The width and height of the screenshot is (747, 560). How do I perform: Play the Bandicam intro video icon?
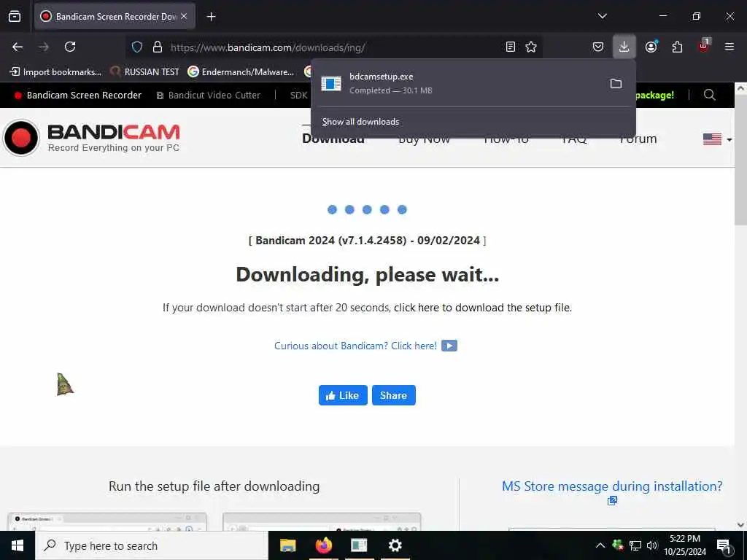[x=449, y=346]
